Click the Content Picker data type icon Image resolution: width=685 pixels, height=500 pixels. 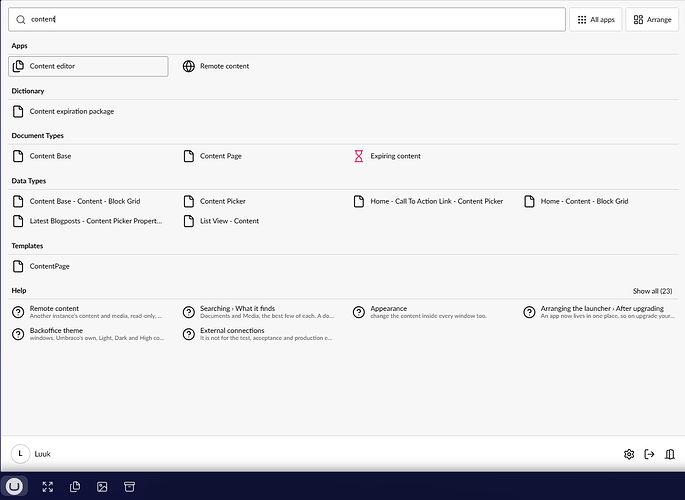pos(189,201)
